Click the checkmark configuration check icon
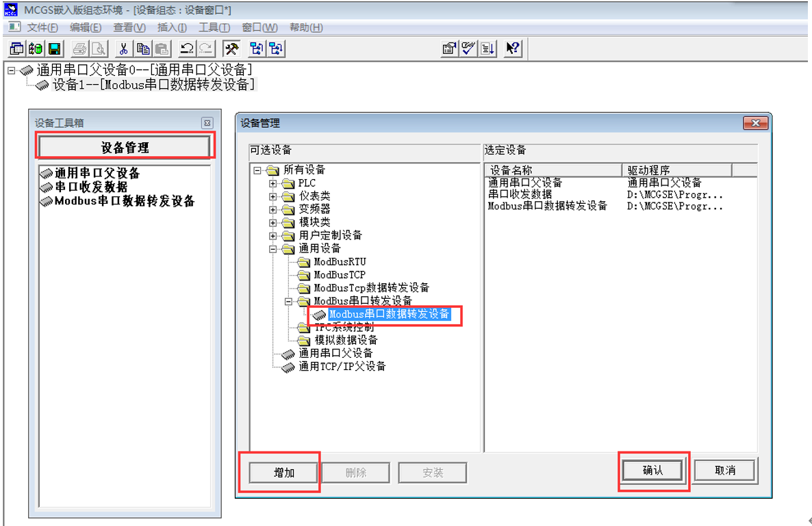Viewport: 812px width, 526px height. click(x=468, y=49)
